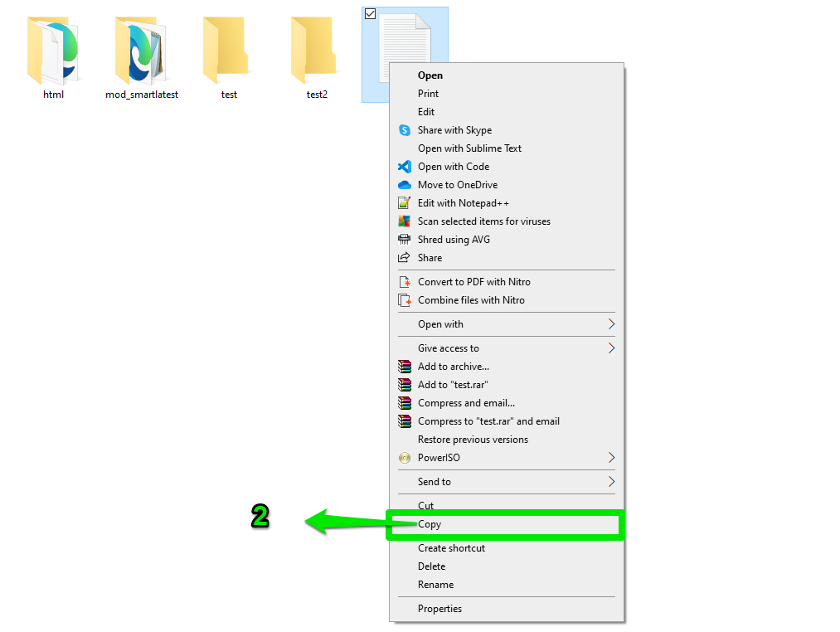Click the OneDrive cloud icon
The height and width of the screenshot is (632, 840).
tap(405, 185)
